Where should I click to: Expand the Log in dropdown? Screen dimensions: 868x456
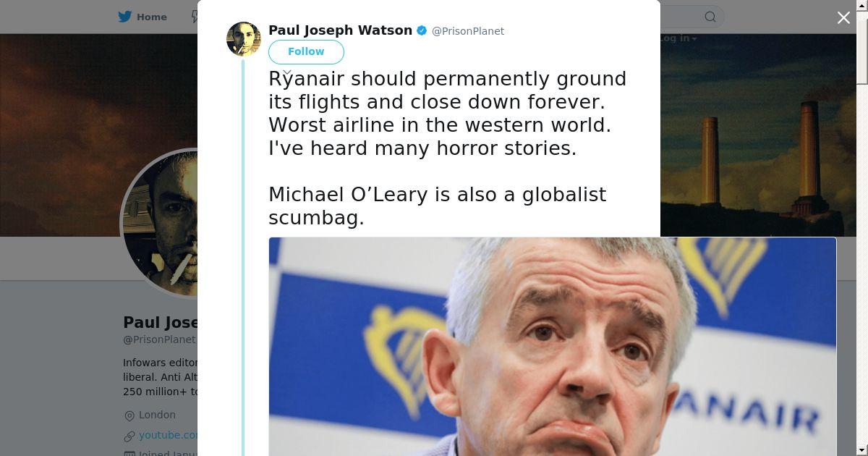(678, 38)
